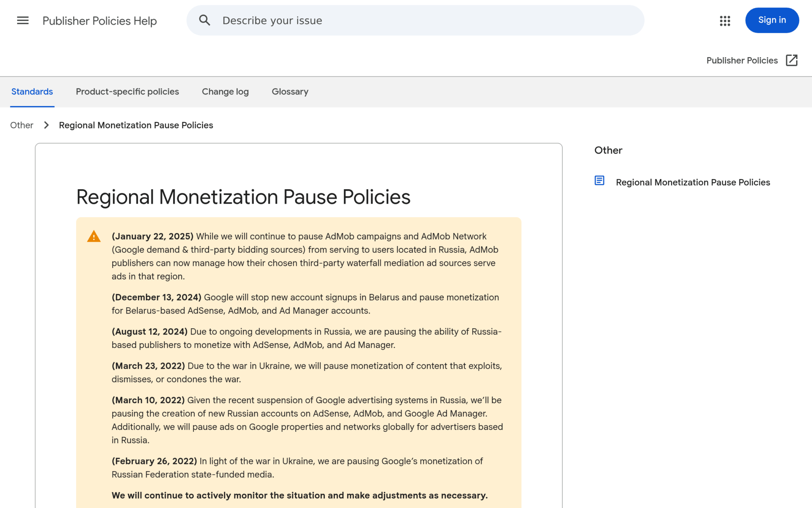The image size is (812, 508).
Task: Click the (August 12, 2024) date text
Action: (x=149, y=332)
